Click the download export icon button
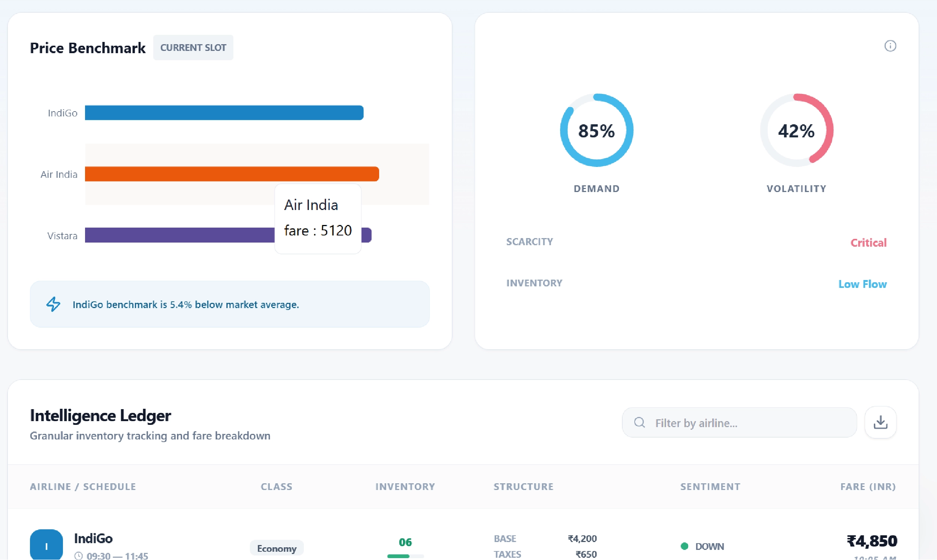937x560 pixels. 880,422
